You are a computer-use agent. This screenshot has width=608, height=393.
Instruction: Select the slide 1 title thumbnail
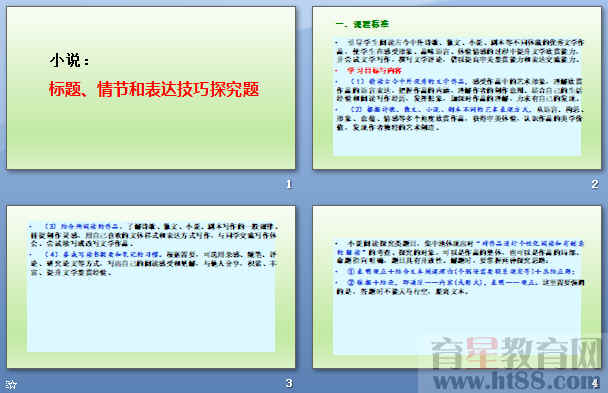tap(151, 88)
